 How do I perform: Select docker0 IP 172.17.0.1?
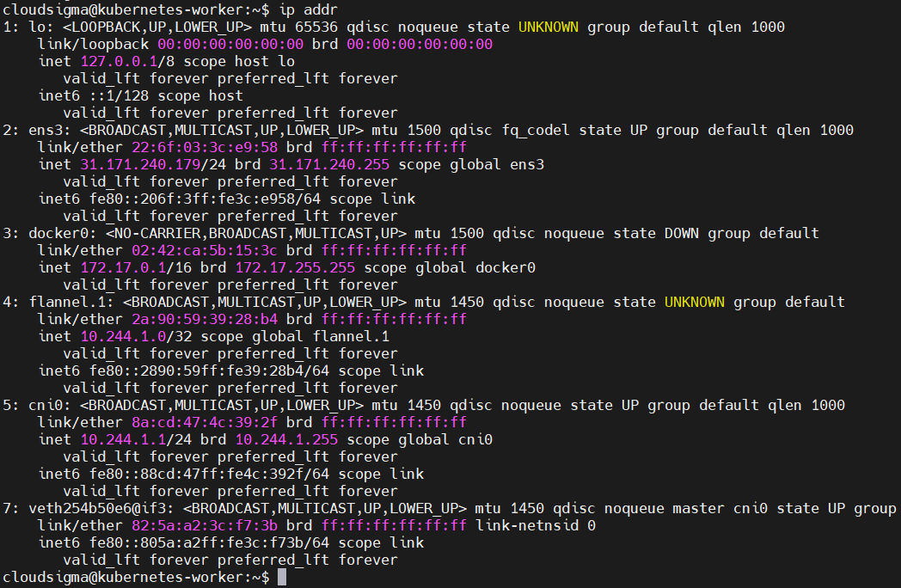pyautogui.click(x=123, y=268)
